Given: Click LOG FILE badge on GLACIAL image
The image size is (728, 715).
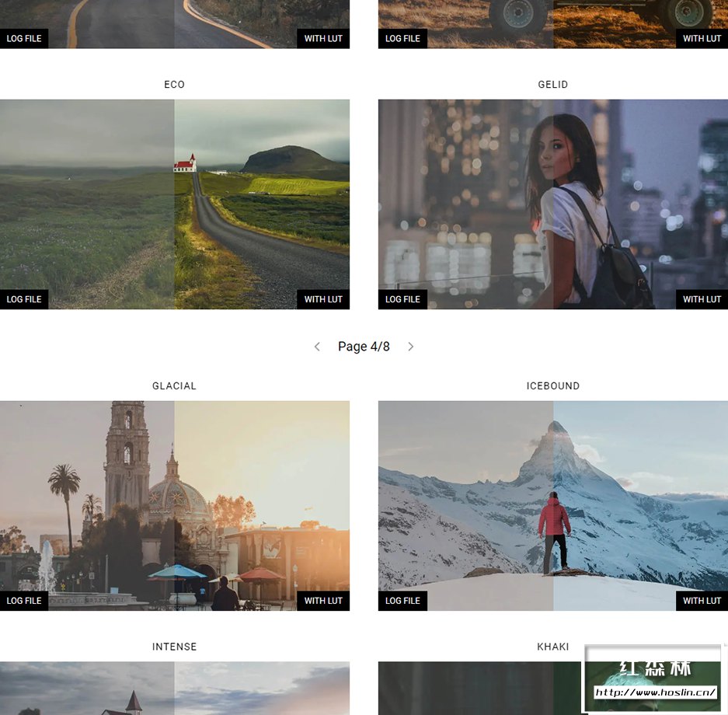Looking at the screenshot, I should [24, 601].
